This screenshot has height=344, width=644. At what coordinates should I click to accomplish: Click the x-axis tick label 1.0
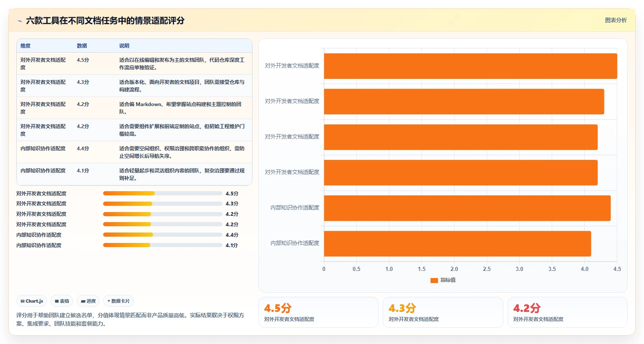[x=389, y=269]
